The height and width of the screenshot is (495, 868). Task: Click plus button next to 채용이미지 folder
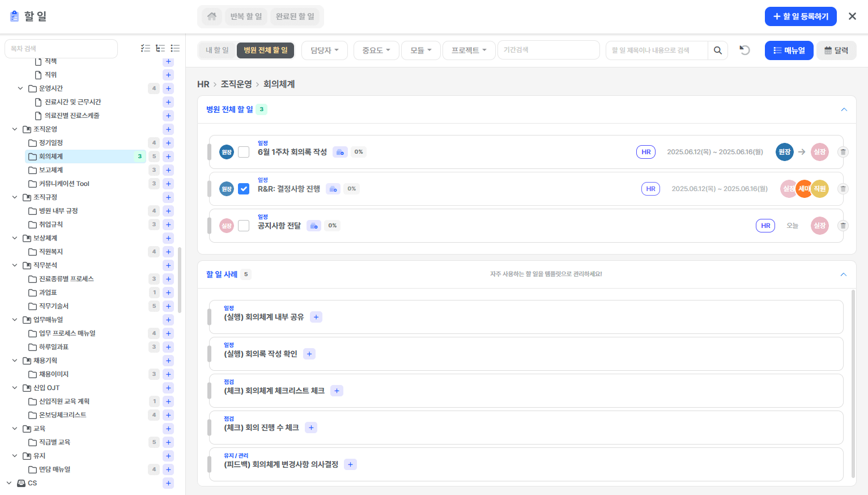click(x=168, y=374)
